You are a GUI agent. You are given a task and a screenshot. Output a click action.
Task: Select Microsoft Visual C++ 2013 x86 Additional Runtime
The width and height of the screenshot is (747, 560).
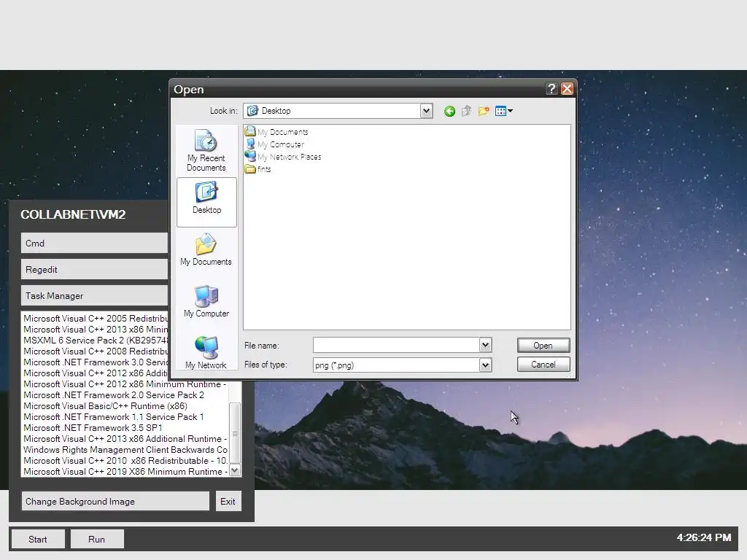pos(125,439)
